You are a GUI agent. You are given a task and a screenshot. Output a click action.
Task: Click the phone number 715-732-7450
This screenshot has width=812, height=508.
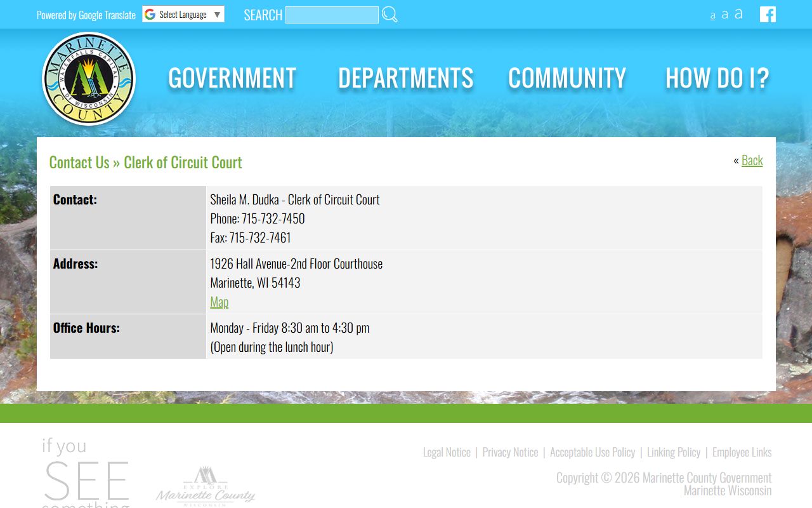coord(273,218)
